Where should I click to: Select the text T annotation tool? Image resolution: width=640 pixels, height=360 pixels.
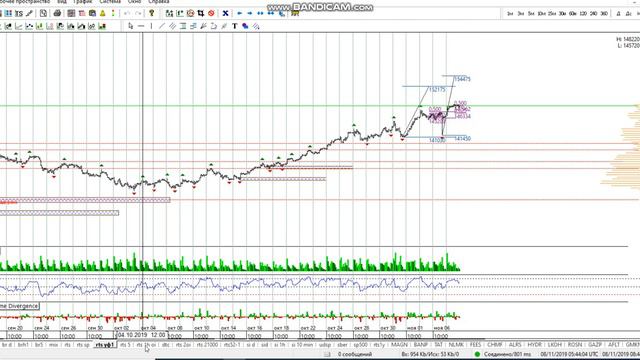tap(235, 26)
